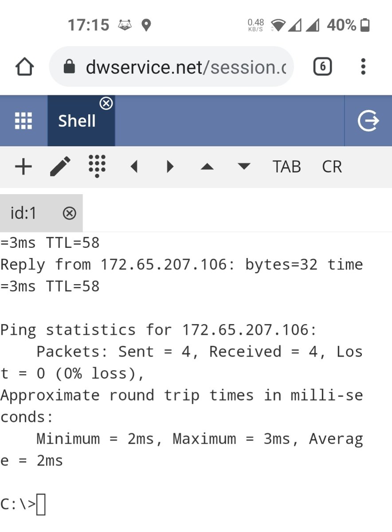Send the left arrow key
392x532 pixels.
tap(134, 167)
